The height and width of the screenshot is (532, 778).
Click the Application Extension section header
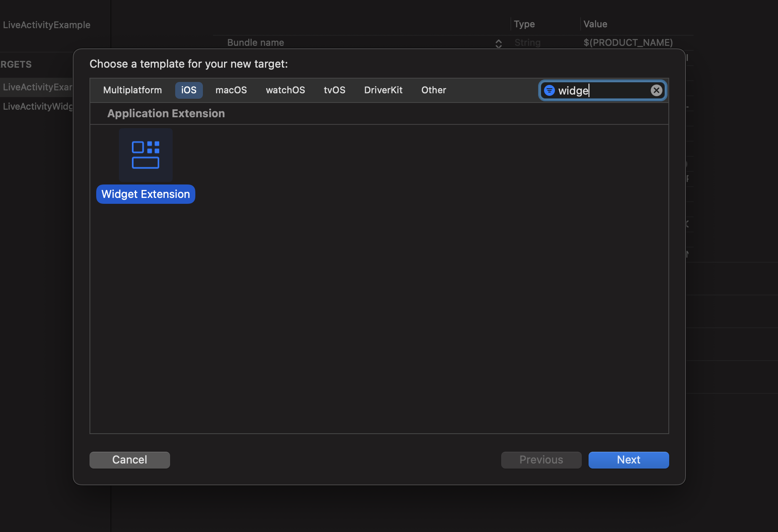tap(166, 113)
